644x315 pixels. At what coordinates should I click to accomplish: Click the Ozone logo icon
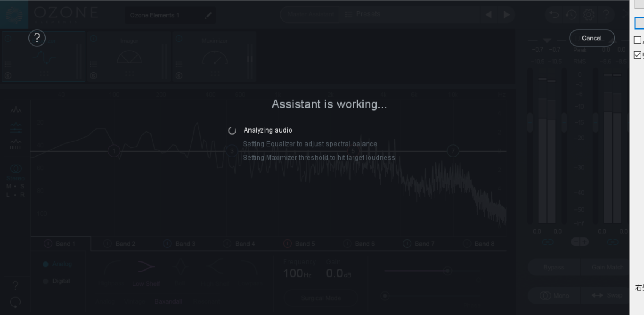(x=14, y=14)
